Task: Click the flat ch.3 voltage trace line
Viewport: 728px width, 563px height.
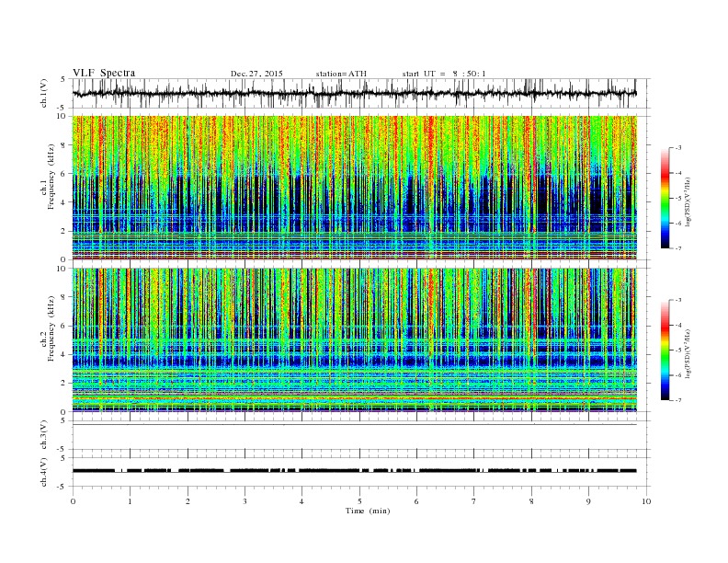Action: 354,425
